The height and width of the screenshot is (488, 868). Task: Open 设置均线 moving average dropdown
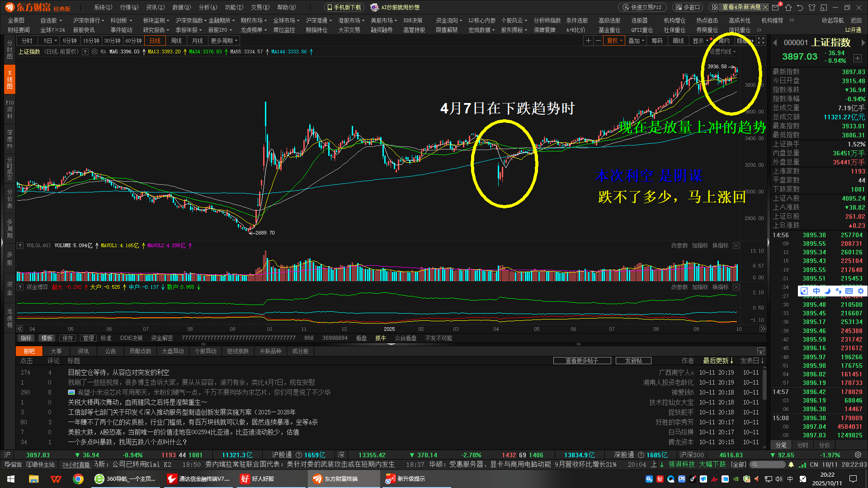click(722, 52)
